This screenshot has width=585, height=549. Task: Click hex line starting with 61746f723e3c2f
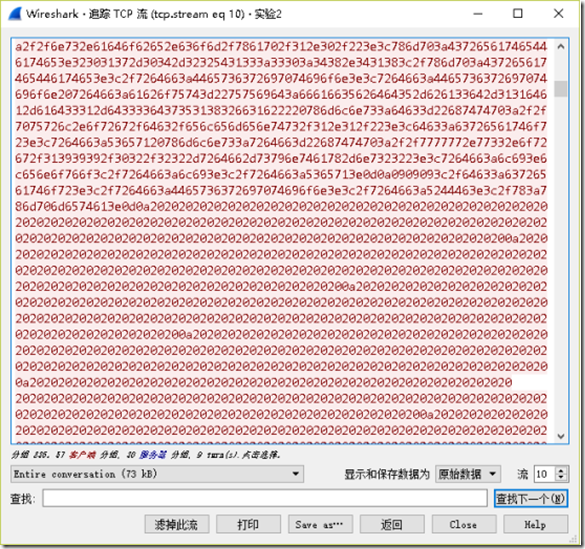tap(281, 191)
